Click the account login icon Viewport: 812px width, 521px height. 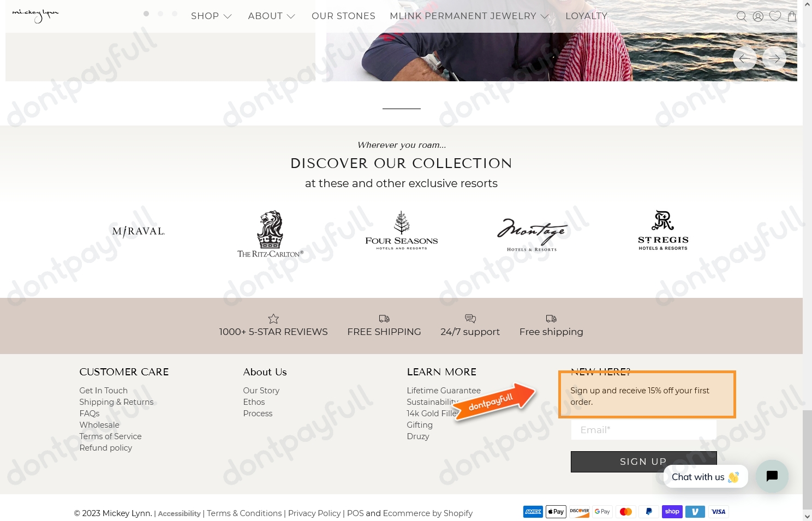point(758,16)
